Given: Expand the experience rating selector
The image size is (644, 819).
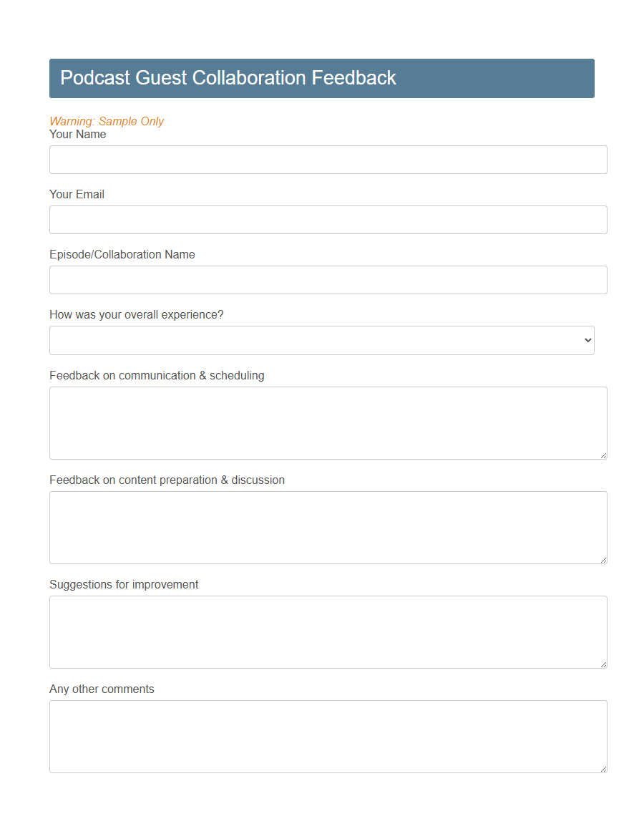Looking at the screenshot, I should point(321,340).
